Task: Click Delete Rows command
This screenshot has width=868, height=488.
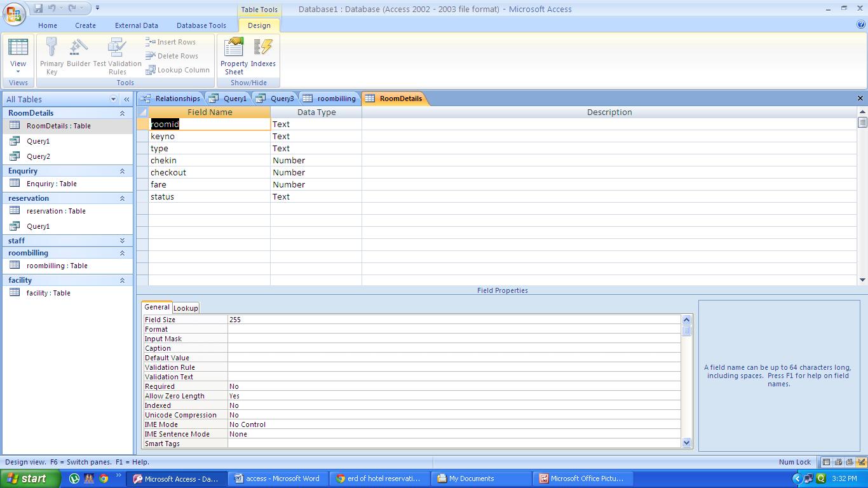Action: point(172,56)
